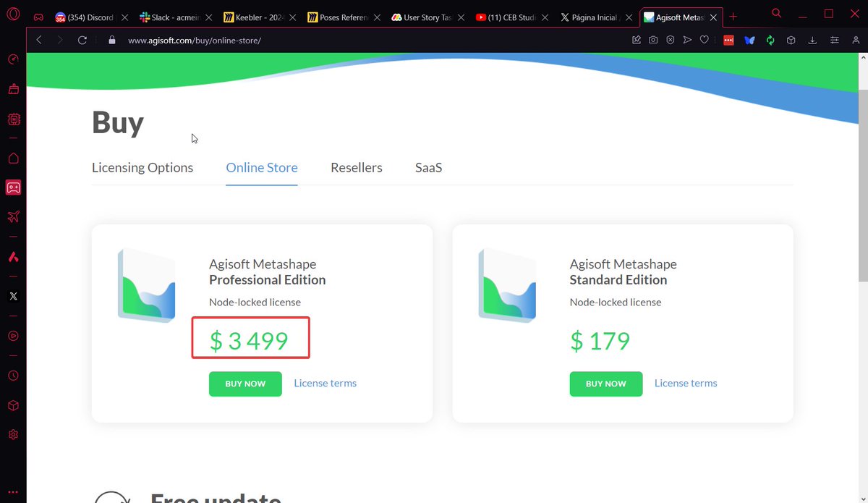Switch to the Poses Reference tab
This screenshot has width=868, height=503.
[344, 17]
